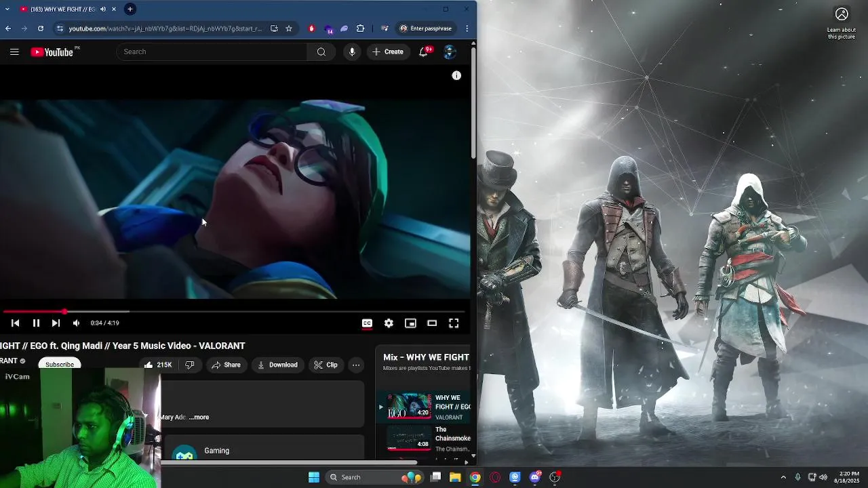Screen dimensions: 868x488
Task: Bookmark this page with the star
Action: click(289, 28)
